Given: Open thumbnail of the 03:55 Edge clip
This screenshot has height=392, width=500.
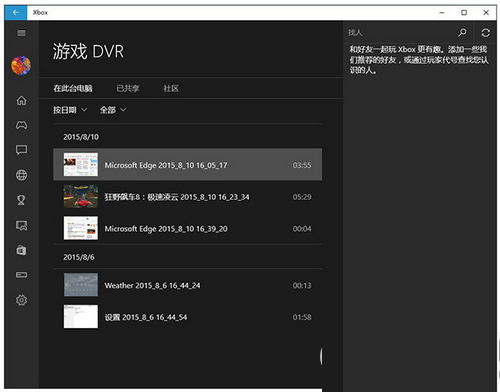Looking at the screenshot, I should coord(81,165).
